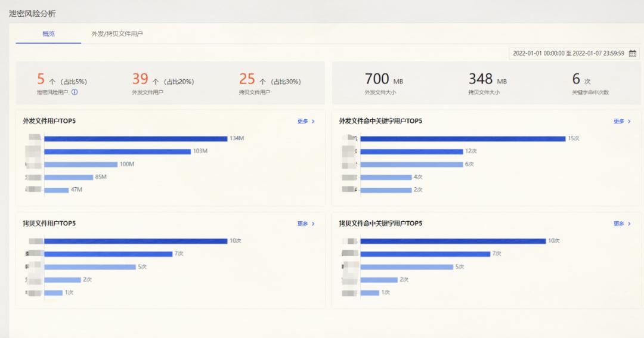Image resolution: width=644 pixels, height=338 pixels.
Task: Switch to the 概览 tab
Action: 48,34
